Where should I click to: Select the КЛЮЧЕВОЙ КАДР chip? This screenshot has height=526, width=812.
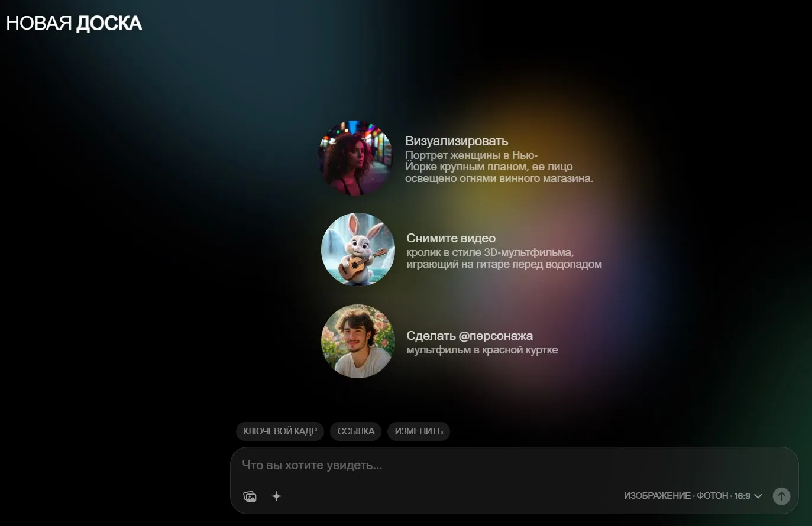(x=280, y=431)
